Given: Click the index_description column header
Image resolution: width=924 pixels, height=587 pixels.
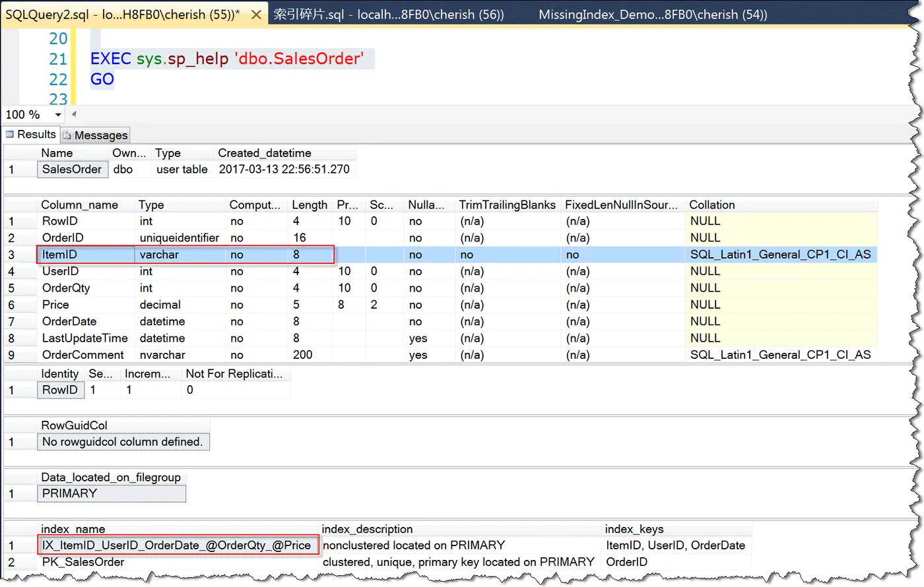Looking at the screenshot, I should pos(460,529).
